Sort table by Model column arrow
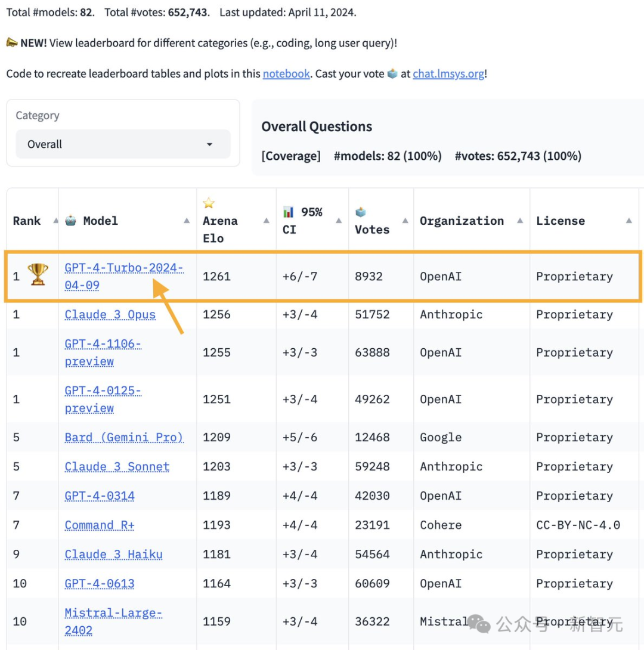 (187, 221)
